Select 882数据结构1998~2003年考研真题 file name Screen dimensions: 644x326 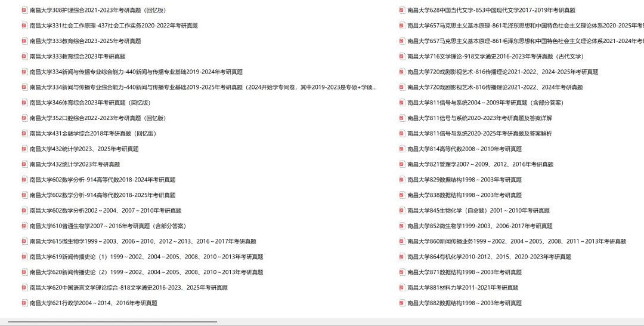[x=464, y=303]
